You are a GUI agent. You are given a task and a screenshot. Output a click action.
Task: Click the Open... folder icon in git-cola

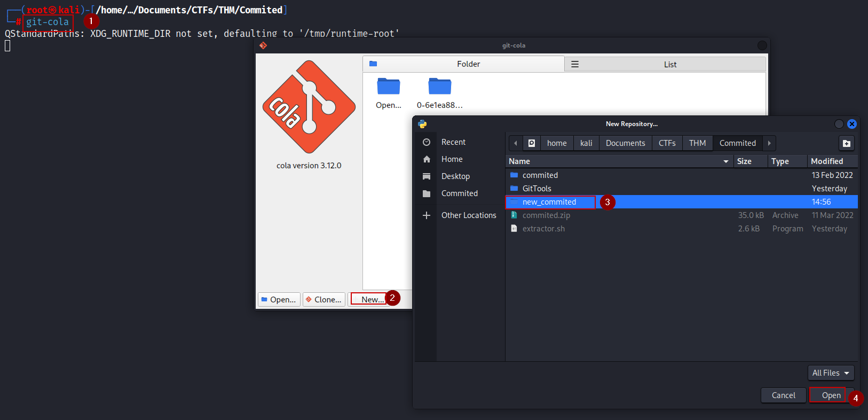(x=388, y=87)
